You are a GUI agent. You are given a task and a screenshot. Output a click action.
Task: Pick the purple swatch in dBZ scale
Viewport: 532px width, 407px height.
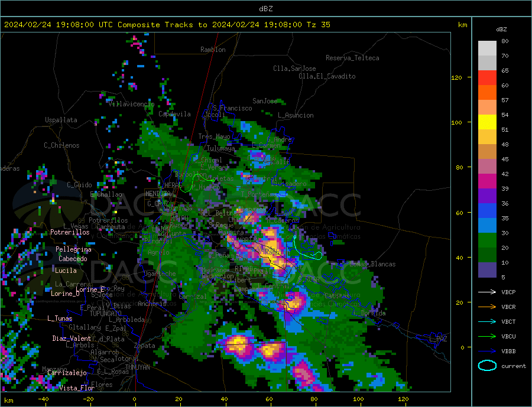tap(487, 196)
